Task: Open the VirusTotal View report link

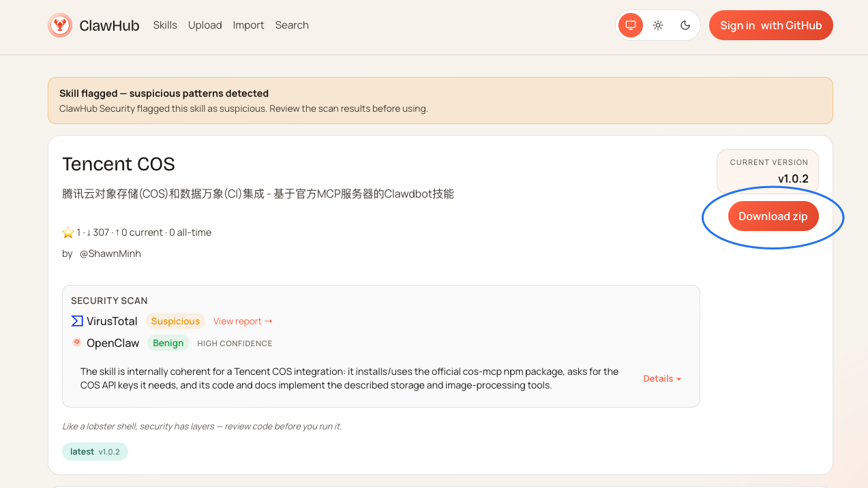Action: coord(243,322)
